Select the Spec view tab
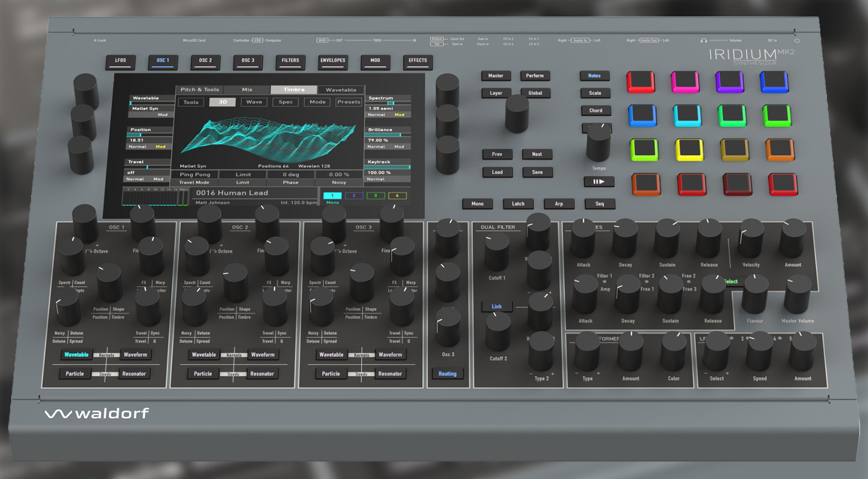Viewport: 868px width, 479px height. click(x=286, y=102)
